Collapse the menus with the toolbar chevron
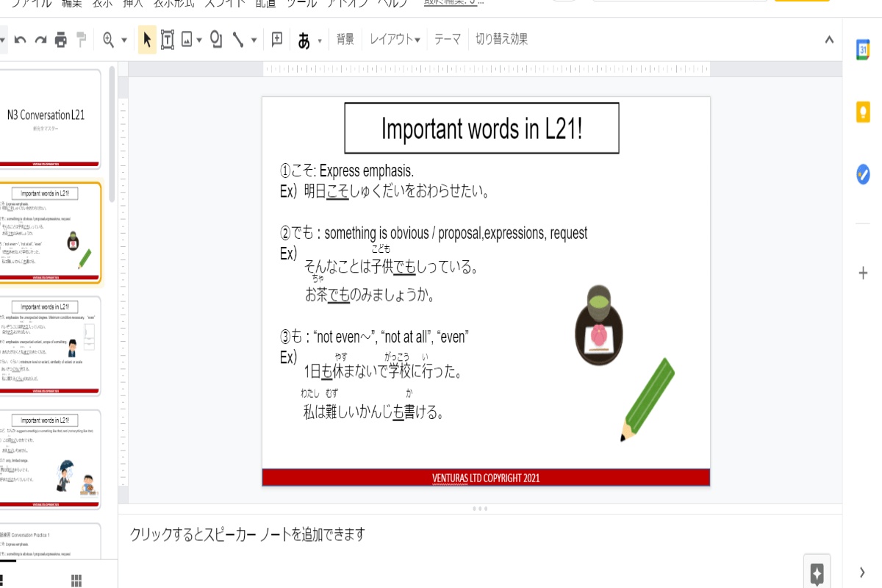 tap(829, 40)
